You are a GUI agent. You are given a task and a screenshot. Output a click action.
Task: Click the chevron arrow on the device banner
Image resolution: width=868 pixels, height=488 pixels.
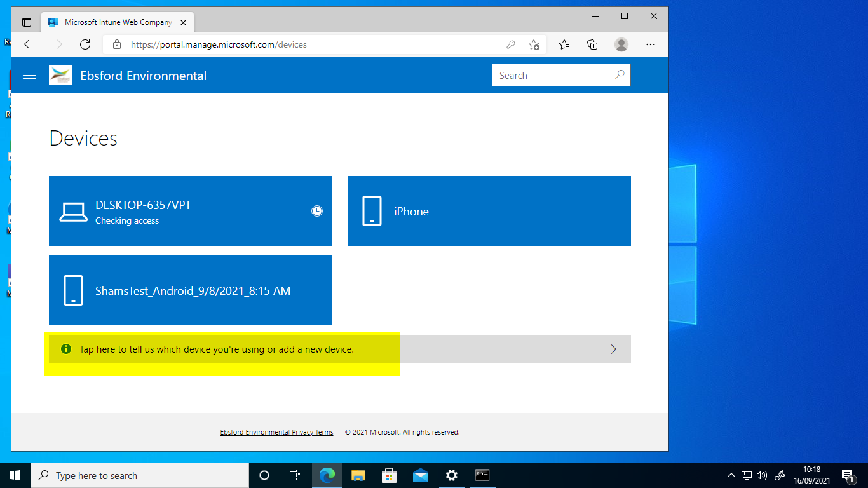pos(614,349)
